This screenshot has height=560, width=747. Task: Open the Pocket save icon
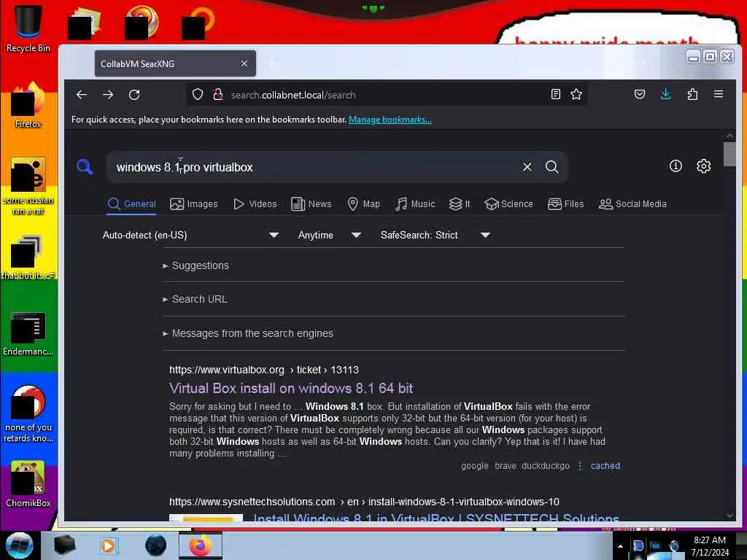coord(640,94)
